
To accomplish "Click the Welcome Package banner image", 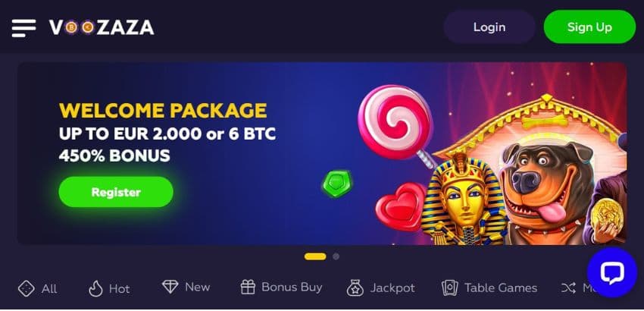I will point(322,153).
